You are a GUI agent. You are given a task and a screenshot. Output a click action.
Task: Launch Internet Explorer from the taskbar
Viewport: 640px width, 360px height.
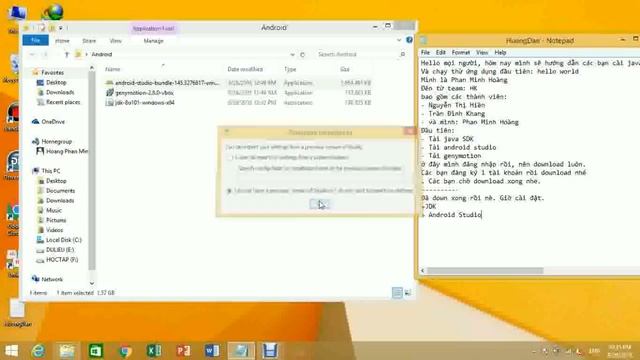(38, 351)
